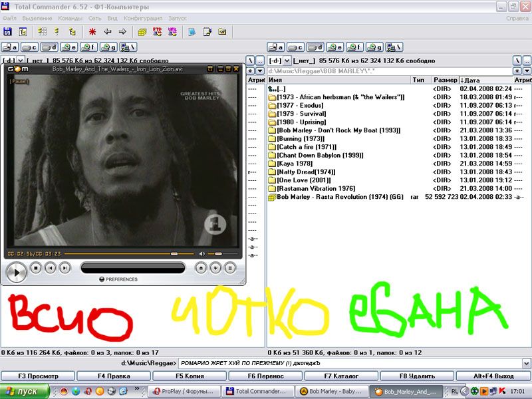The width and height of the screenshot is (532, 399).
Task: Switch to full detail list view icon
Action: click(57, 32)
